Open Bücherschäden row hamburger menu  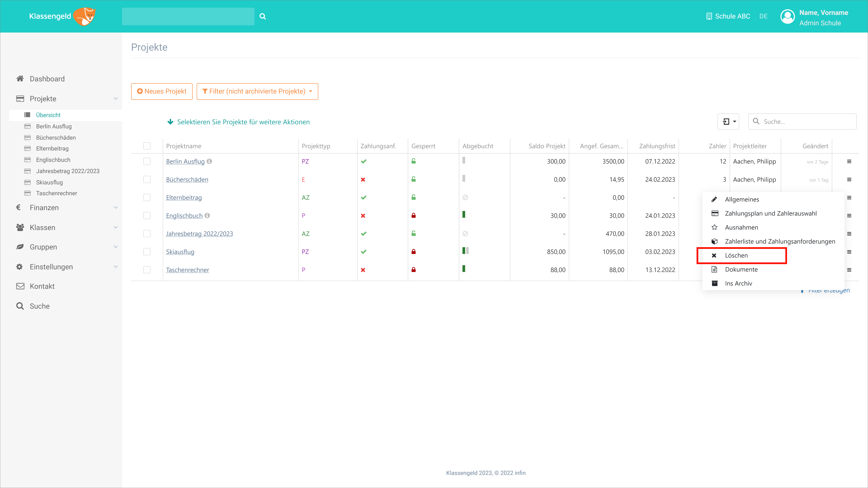849,180
